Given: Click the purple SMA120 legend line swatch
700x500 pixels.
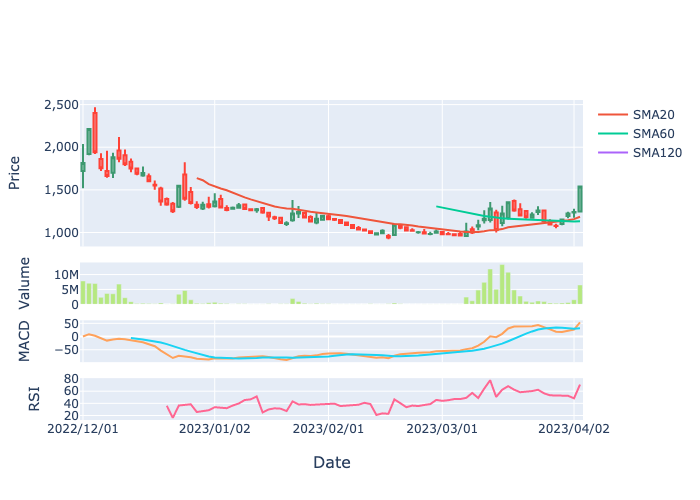Looking at the screenshot, I should (613, 153).
